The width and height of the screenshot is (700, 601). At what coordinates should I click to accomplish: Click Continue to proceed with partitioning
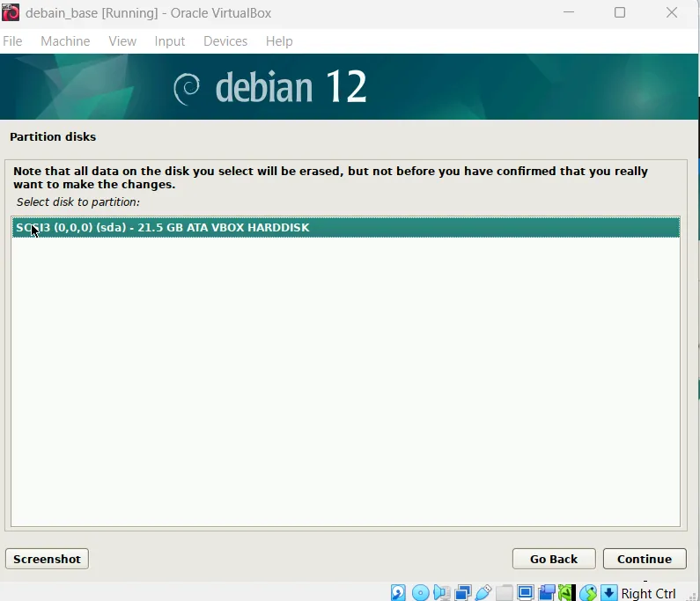645,559
